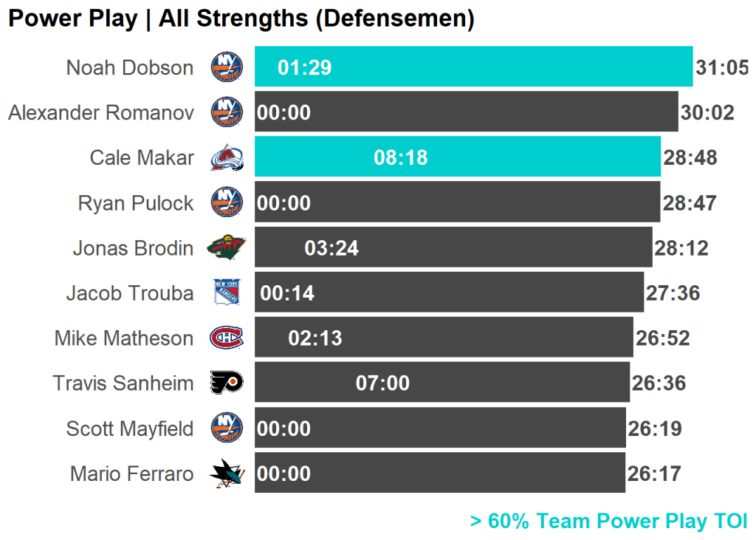The image size is (756, 540).
Task: Click the New York Rangers logo by Jacob Trouba
Action: (227, 293)
